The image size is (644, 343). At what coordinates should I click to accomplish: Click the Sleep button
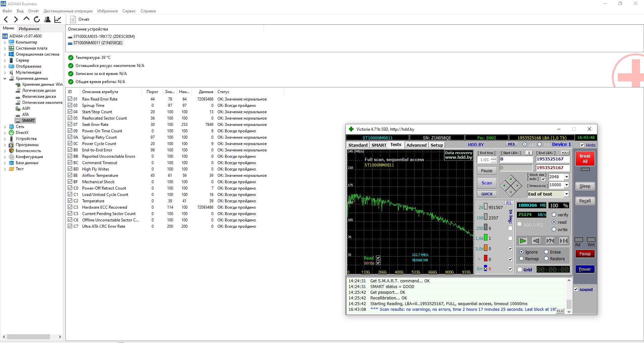(x=585, y=186)
